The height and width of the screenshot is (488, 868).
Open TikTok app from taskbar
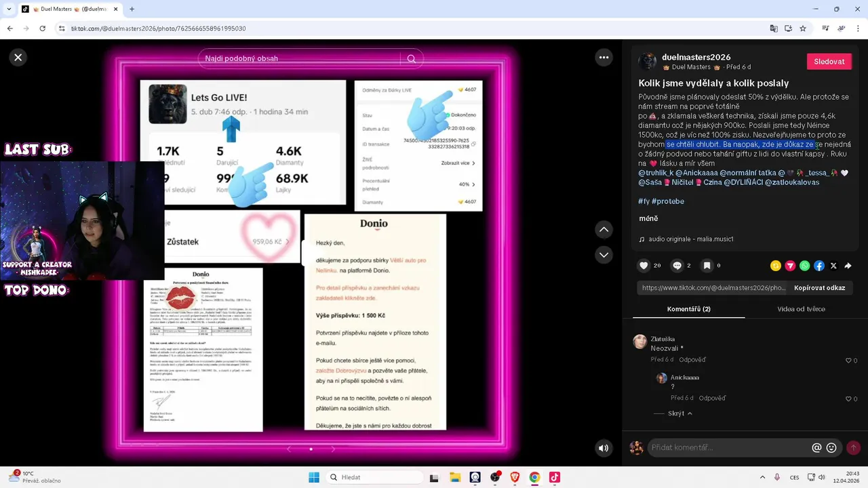click(x=554, y=477)
